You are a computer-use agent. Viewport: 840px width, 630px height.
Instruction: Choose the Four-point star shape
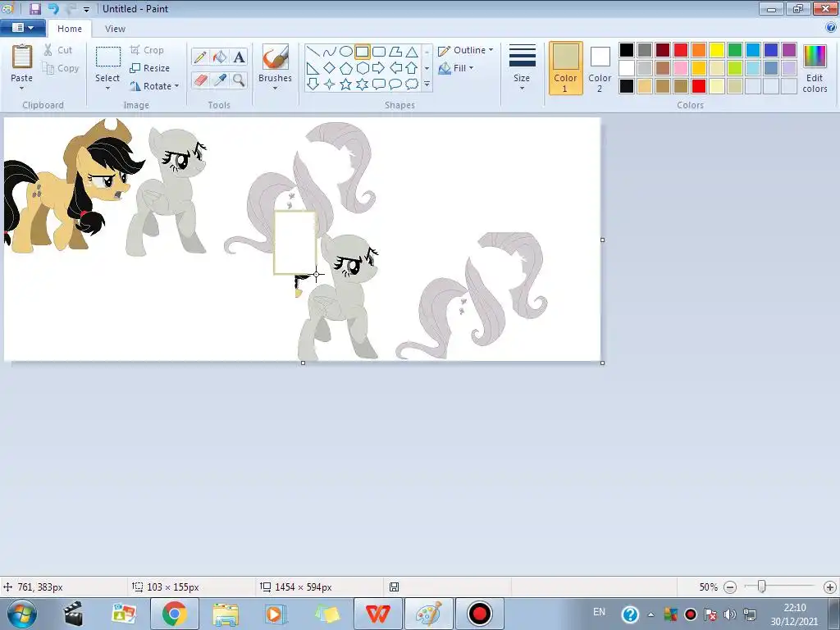[x=330, y=84]
